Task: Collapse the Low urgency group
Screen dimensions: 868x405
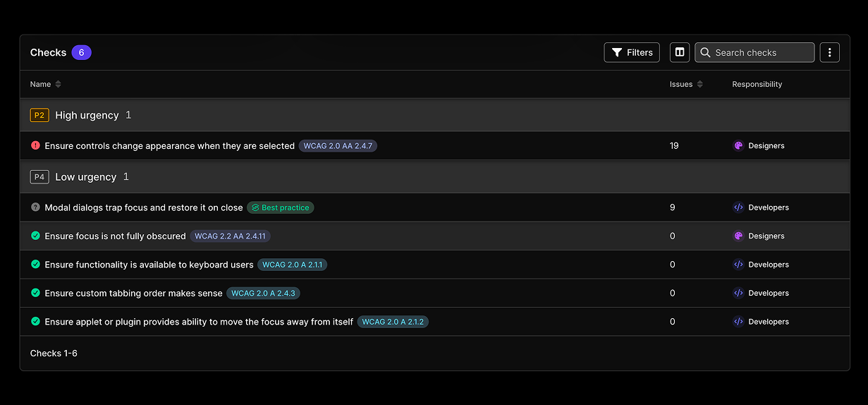Action: pos(434,176)
